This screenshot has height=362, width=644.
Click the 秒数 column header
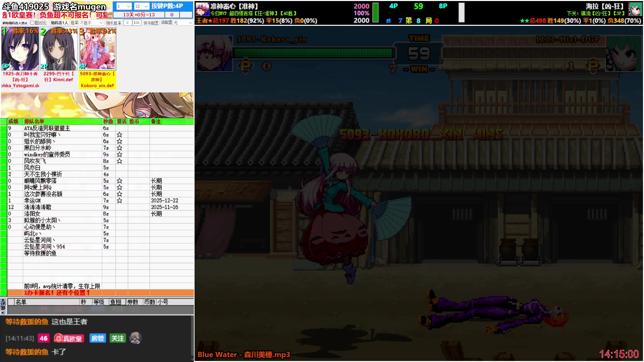pyautogui.click(x=108, y=121)
